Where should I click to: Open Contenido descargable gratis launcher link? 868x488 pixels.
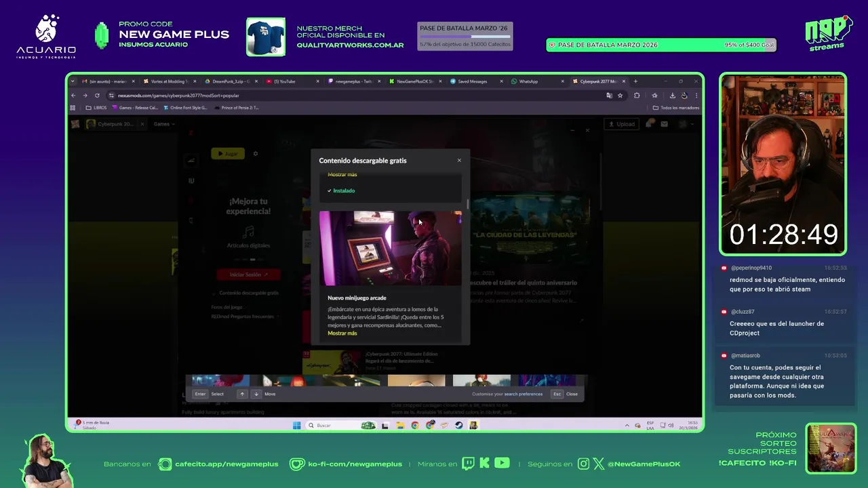[x=248, y=293]
